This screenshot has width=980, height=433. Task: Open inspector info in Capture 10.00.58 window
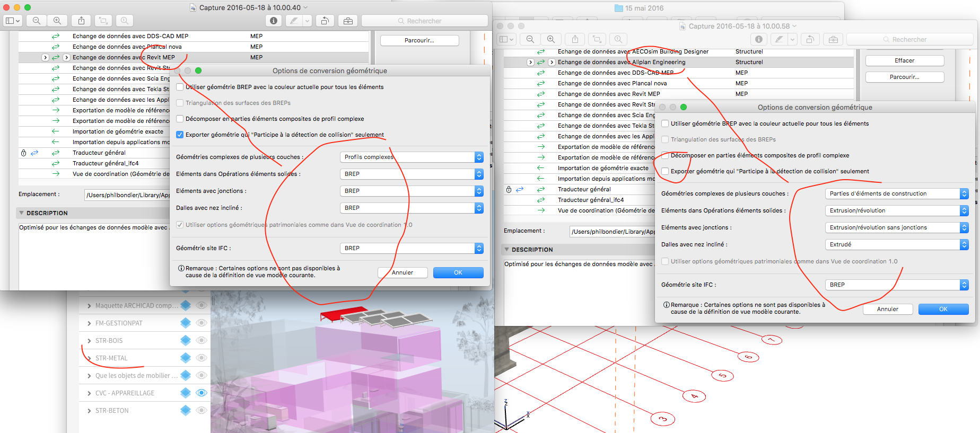[x=759, y=39]
